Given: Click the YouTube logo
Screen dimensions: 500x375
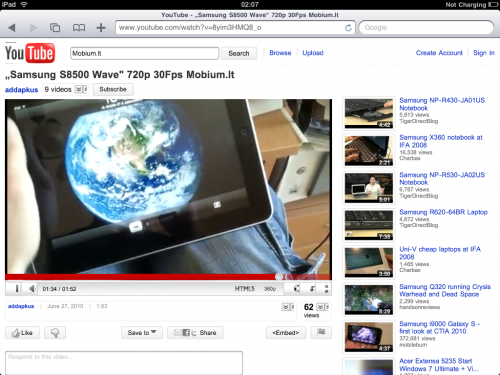Looking at the screenshot, I should tap(30, 53).
